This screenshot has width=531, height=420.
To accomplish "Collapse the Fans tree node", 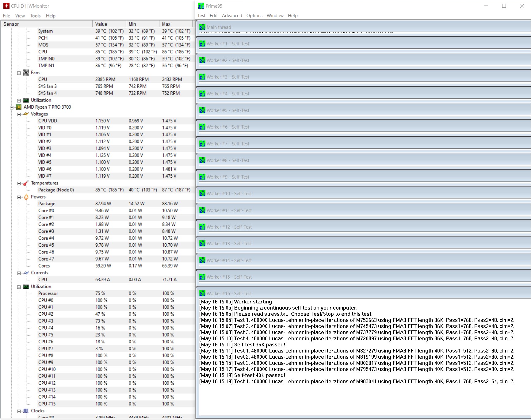I will coord(19,73).
